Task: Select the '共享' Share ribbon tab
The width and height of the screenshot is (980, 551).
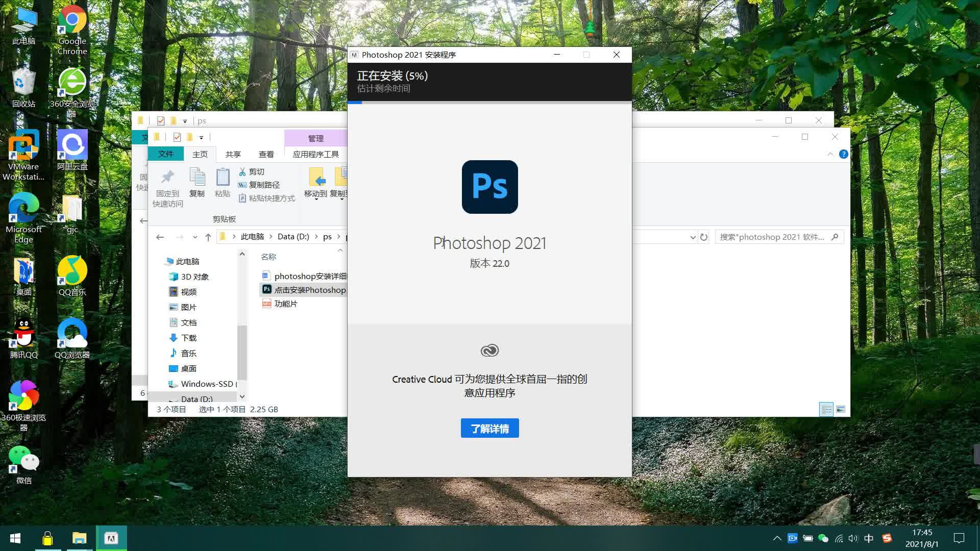Action: pos(232,154)
